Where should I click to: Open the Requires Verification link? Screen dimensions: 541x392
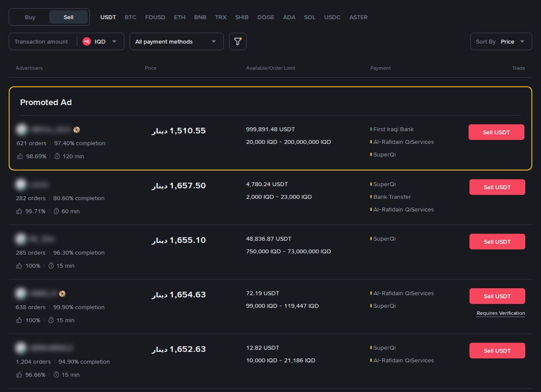click(501, 313)
